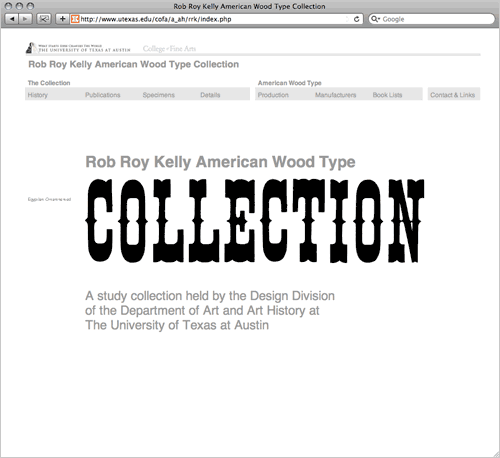Click the large COLLECTION wood type image
This screenshot has height=458, width=500.
pyautogui.click(x=255, y=221)
